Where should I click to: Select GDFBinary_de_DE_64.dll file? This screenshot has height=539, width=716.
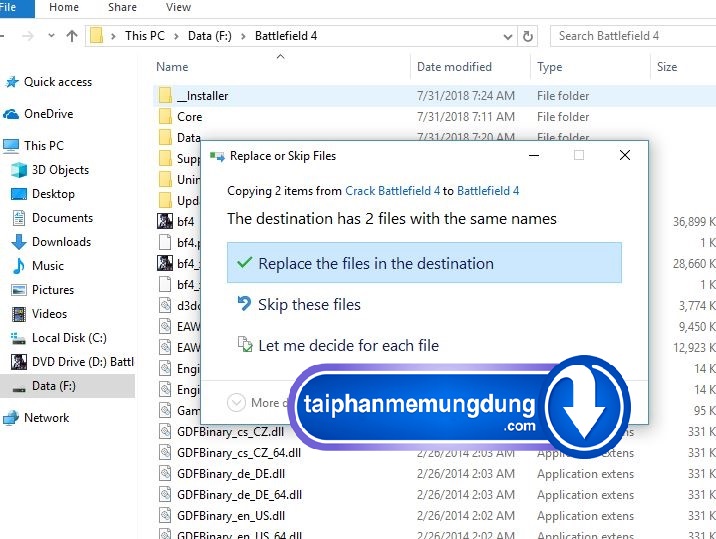[240, 495]
